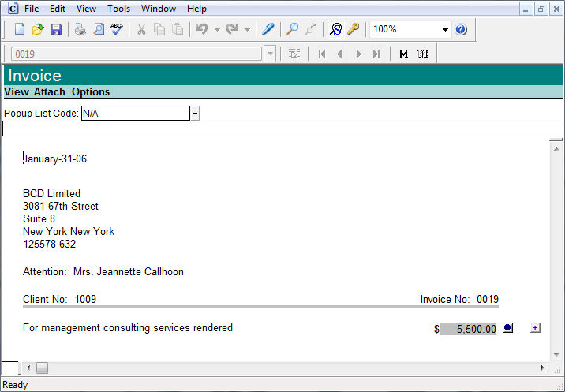This screenshot has height=392, width=565.
Task: Open the book icon in the navigation toolbar
Action: click(422, 54)
